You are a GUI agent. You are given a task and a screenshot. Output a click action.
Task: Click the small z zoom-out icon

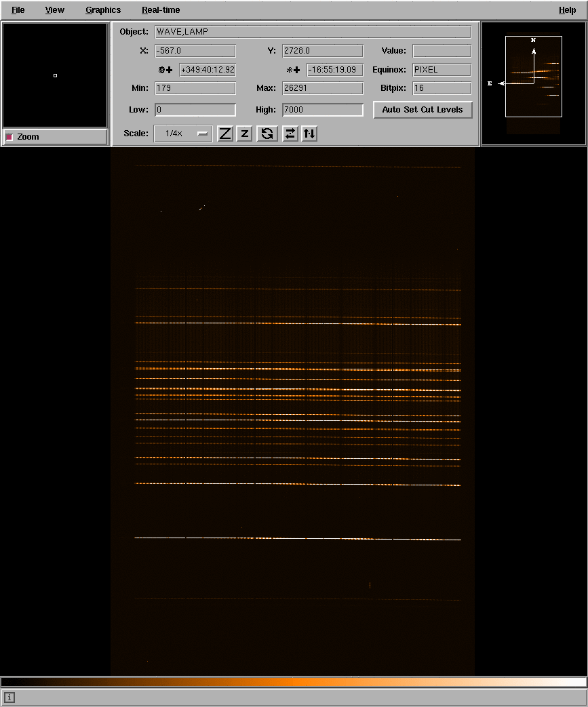pos(244,134)
